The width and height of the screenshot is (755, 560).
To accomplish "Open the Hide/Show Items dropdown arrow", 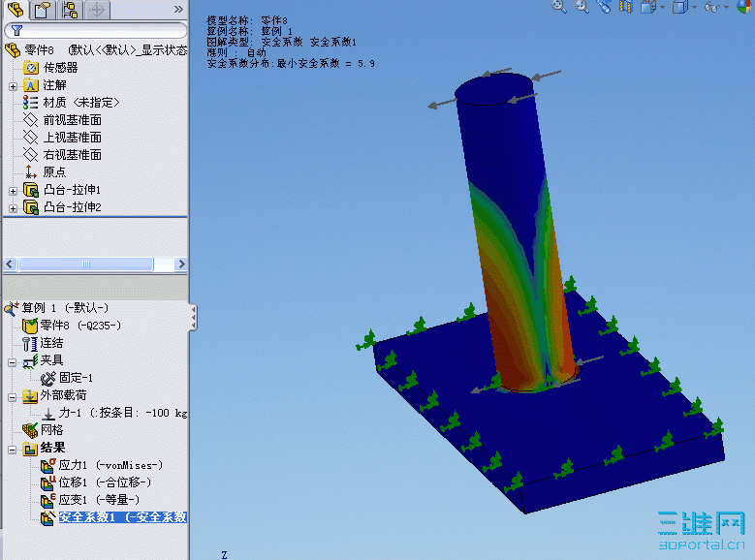I will click(x=726, y=7).
